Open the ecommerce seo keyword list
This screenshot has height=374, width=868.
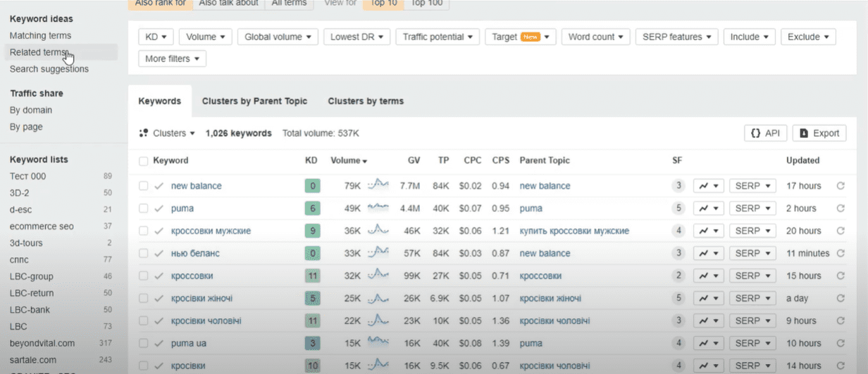[42, 226]
